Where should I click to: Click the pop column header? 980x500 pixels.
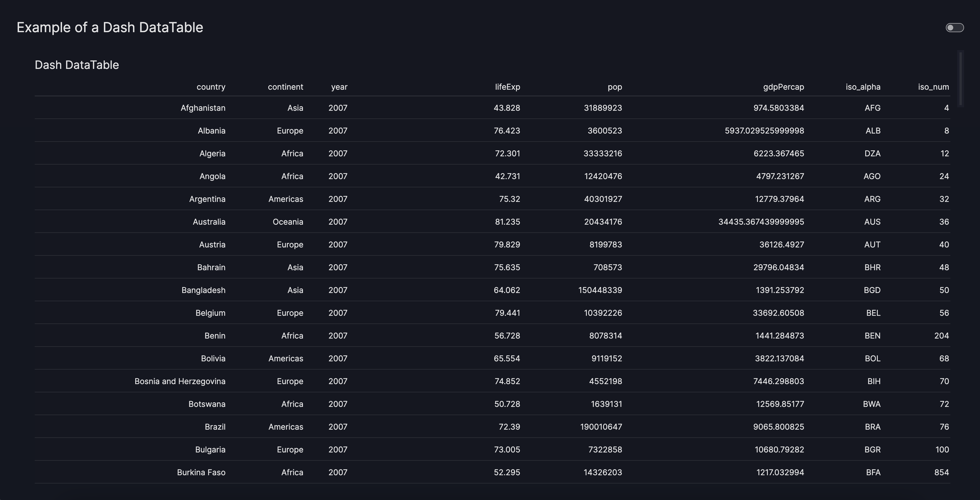(614, 87)
